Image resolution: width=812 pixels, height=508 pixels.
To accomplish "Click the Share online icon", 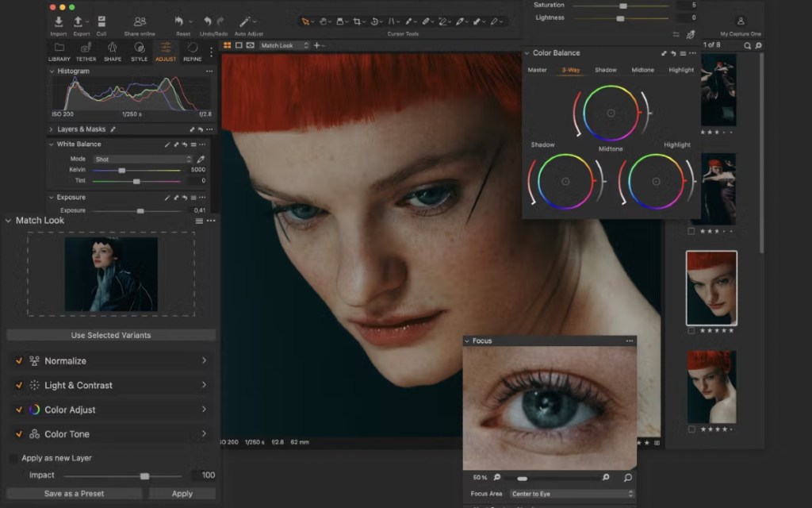I will (x=140, y=20).
